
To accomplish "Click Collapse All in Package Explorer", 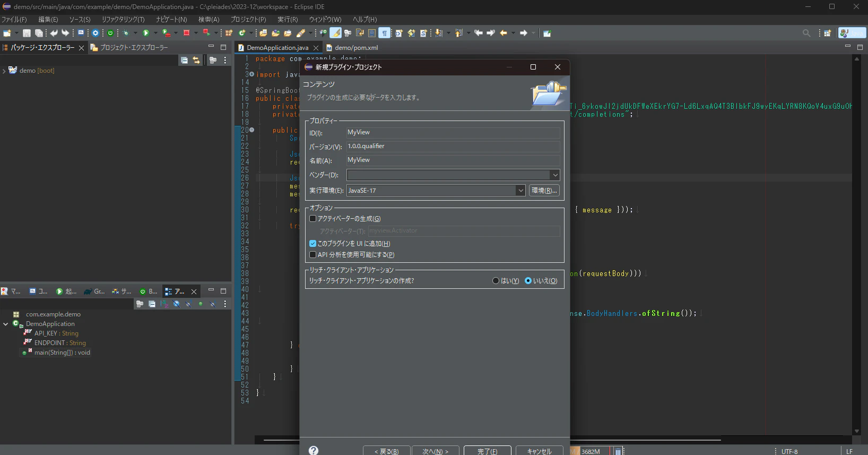I will point(185,61).
